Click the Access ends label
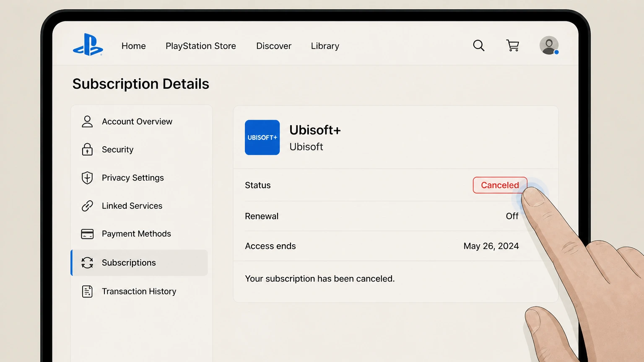The width and height of the screenshot is (644, 362). click(x=270, y=246)
